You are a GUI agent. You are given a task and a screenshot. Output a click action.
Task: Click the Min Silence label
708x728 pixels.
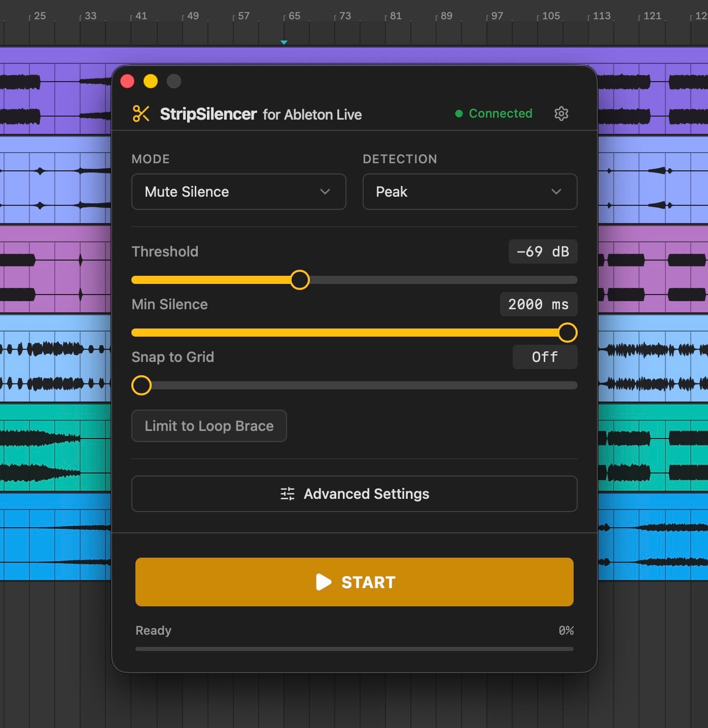point(169,304)
